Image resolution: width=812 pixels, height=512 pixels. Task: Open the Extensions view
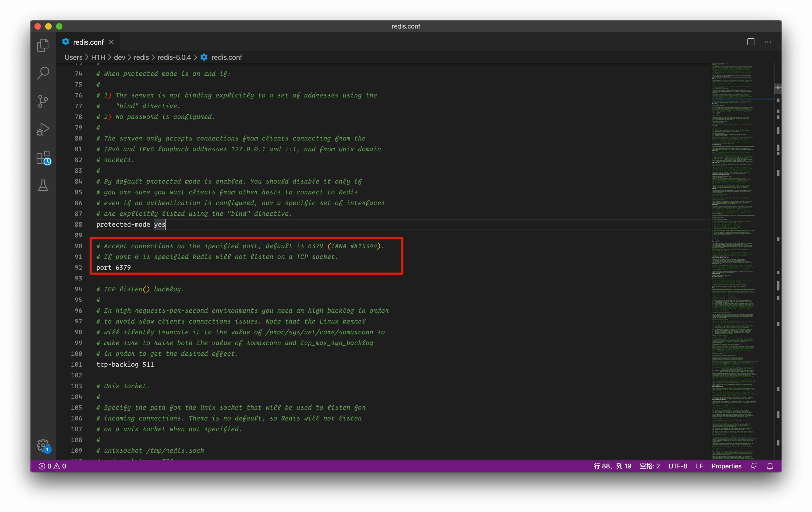coord(44,157)
